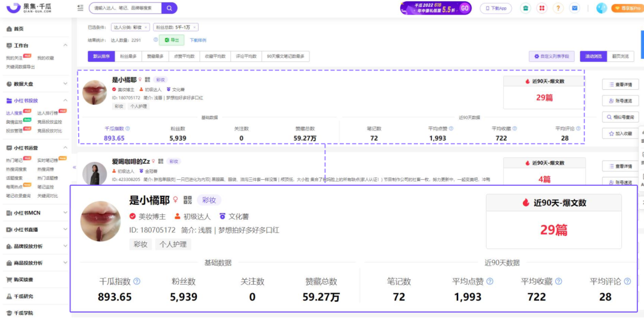
Task: Sort by 收藏平均数
Action: (215, 56)
